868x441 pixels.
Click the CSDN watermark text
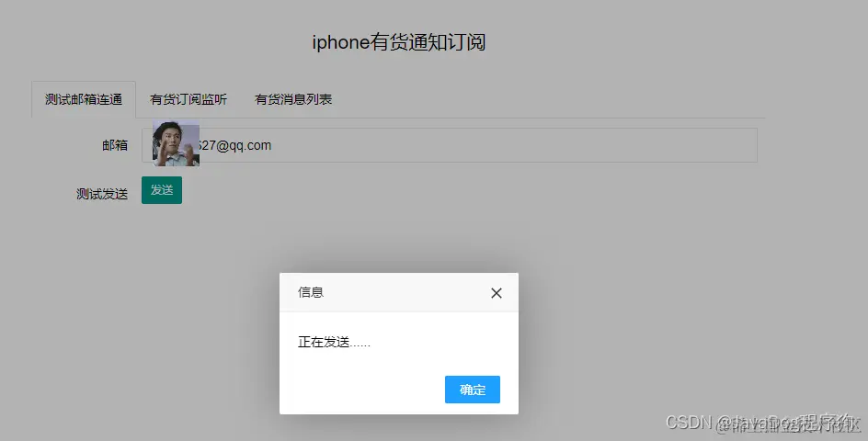tap(688, 423)
